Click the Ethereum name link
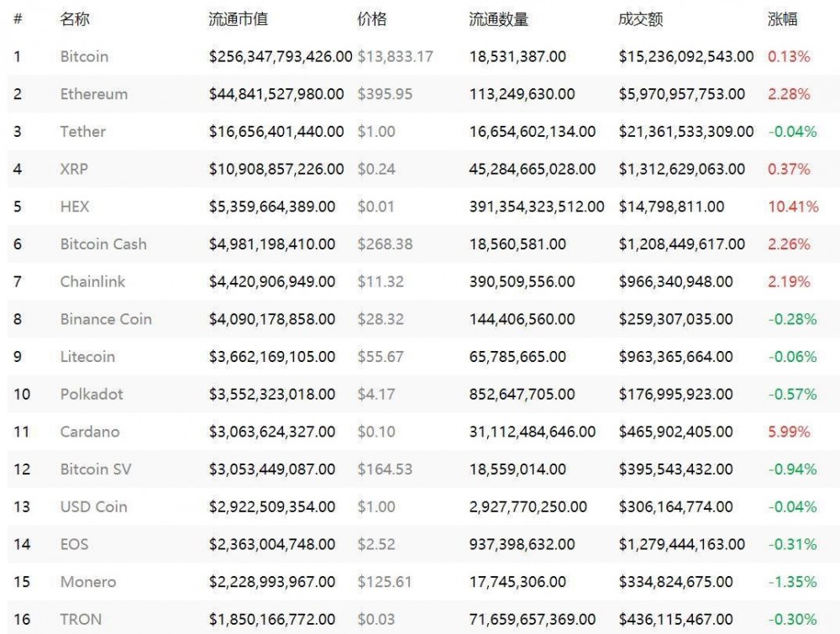 click(94, 94)
